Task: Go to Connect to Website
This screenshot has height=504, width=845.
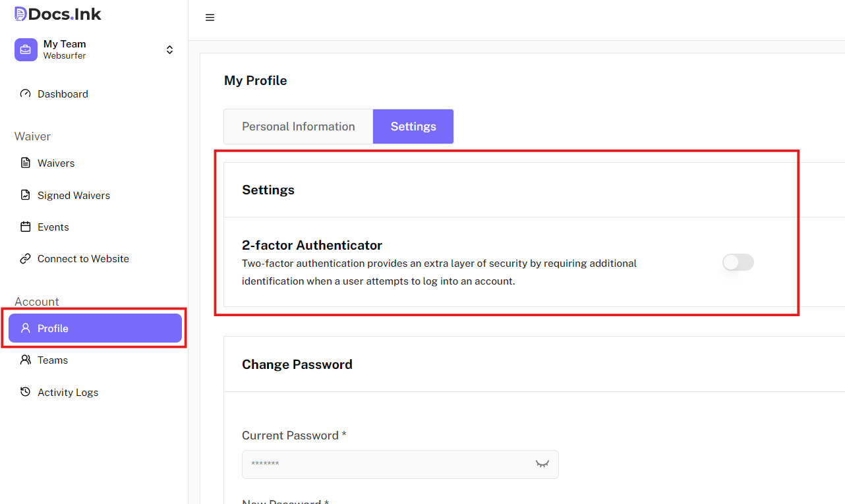Action: click(x=83, y=258)
